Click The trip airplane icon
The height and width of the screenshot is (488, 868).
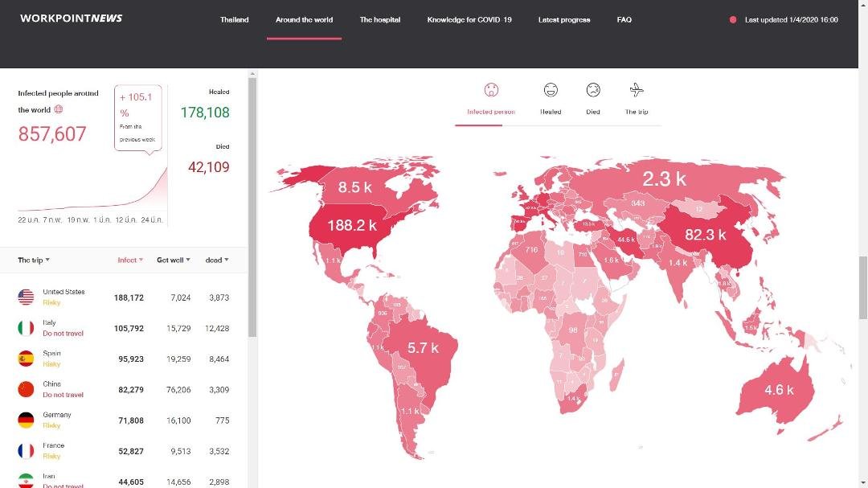pos(637,90)
